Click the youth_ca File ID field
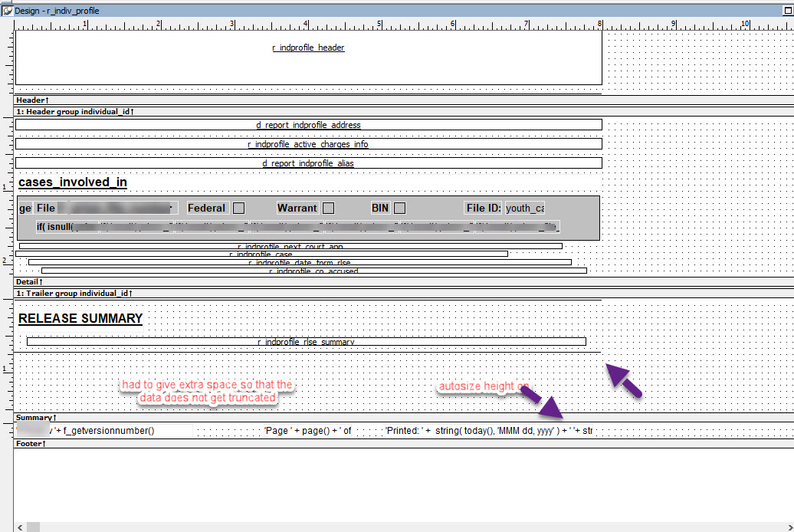The width and height of the screenshot is (794, 532). [525, 208]
